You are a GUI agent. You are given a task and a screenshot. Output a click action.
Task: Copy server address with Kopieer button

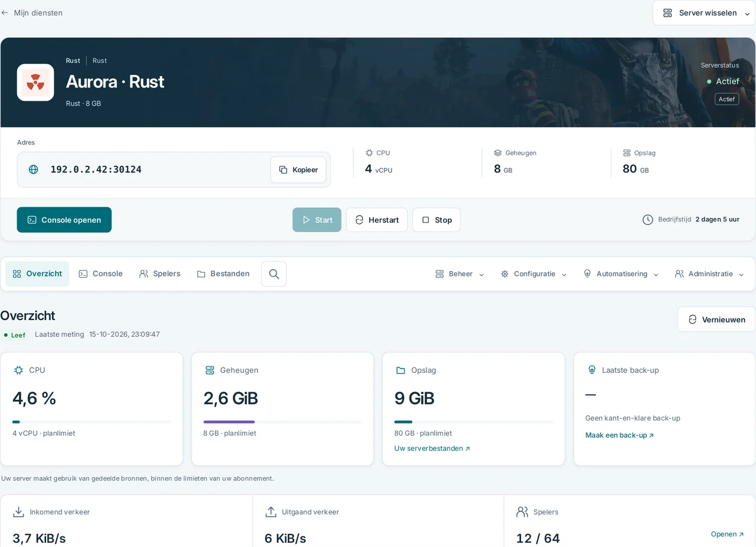pos(298,170)
